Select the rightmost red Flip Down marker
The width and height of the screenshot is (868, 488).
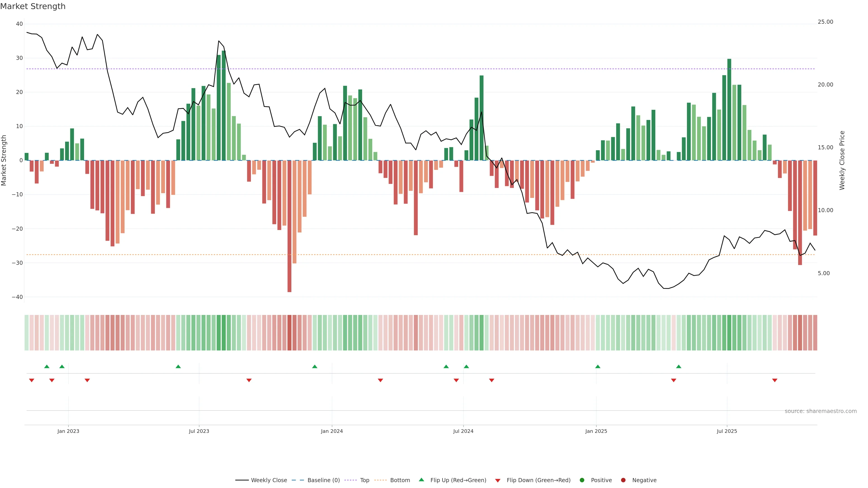775,380
